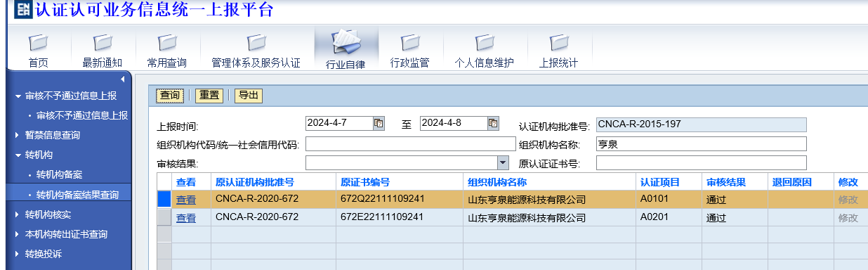868x270 pixels.
Task: Select the second row selector cell
Action: click(164, 217)
